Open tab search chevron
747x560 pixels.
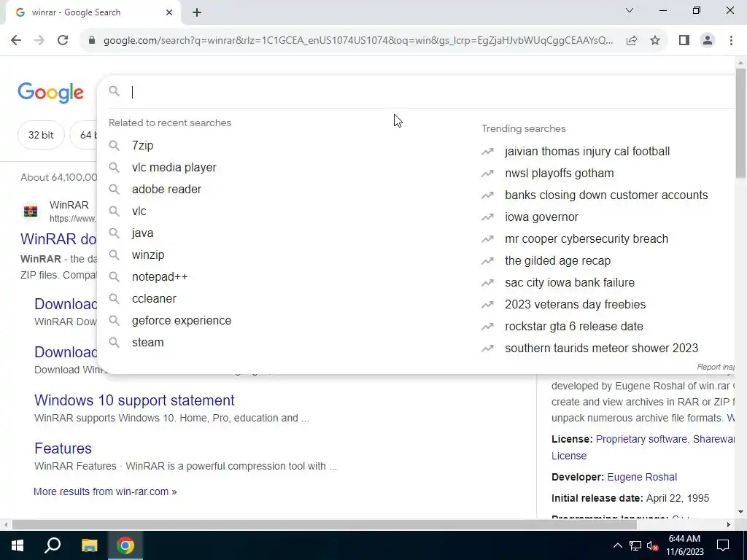click(x=630, y=10)
